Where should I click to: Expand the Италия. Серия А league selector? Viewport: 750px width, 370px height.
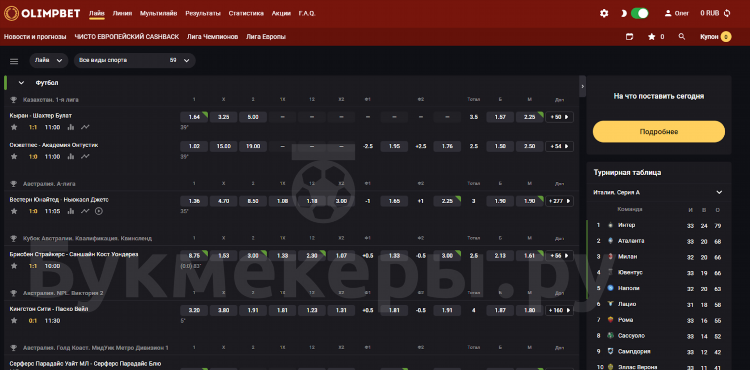[x=658, y=193]
